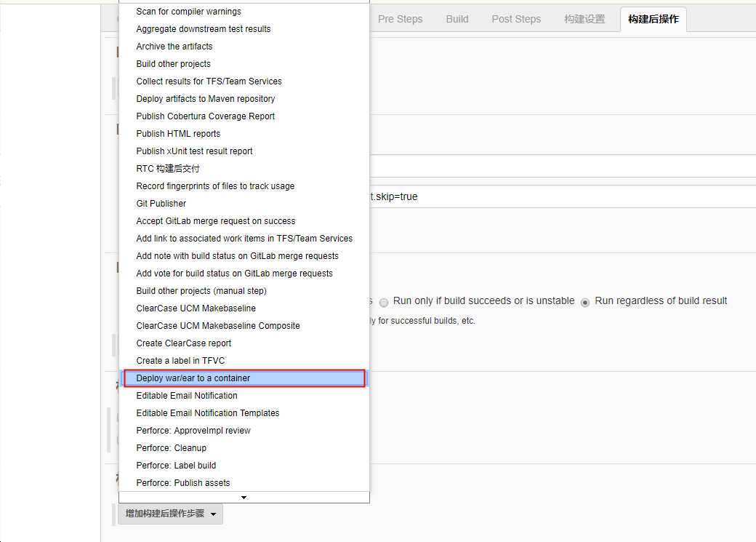
Task: Click the input field containing 'skip=true'
Action: click(x=562, y=197)
